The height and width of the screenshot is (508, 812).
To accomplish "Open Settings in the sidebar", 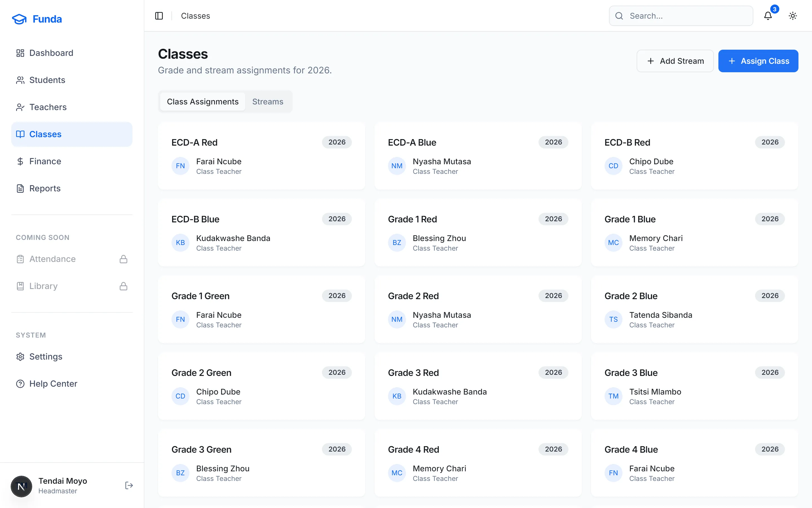I will 72,356.
